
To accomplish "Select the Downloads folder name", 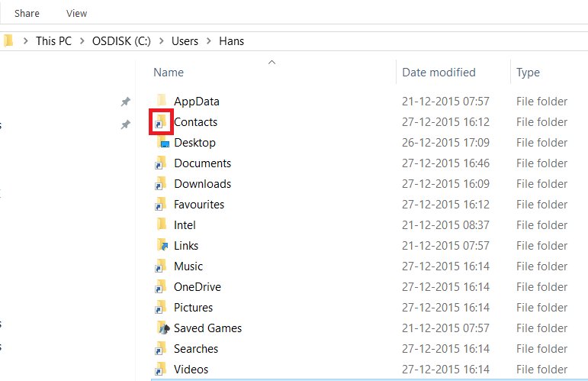I will click(203, 184).
